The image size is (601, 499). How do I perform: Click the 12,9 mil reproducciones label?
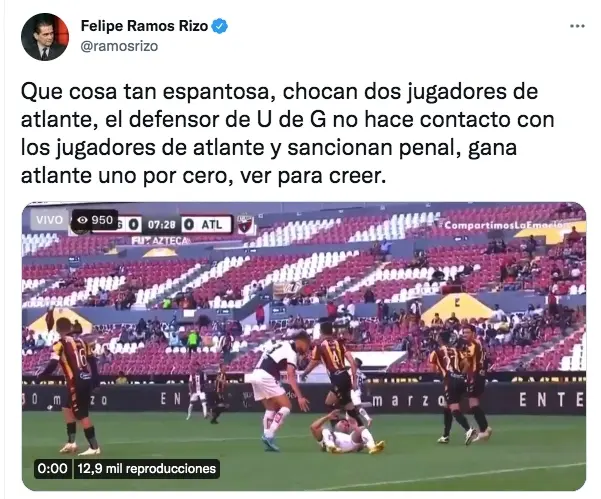pos(146,469)
